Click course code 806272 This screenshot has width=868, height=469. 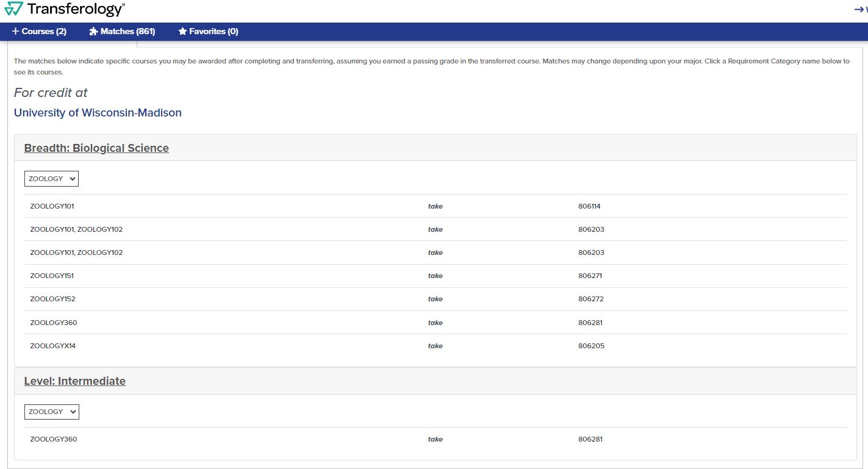coord(590,299)
